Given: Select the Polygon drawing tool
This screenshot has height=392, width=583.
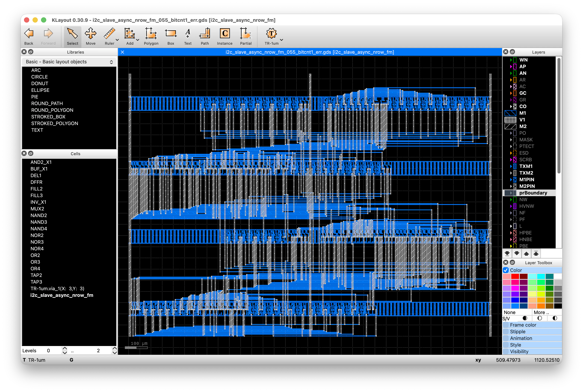Looking at the screenshot, I should click(x=151, y=37).
